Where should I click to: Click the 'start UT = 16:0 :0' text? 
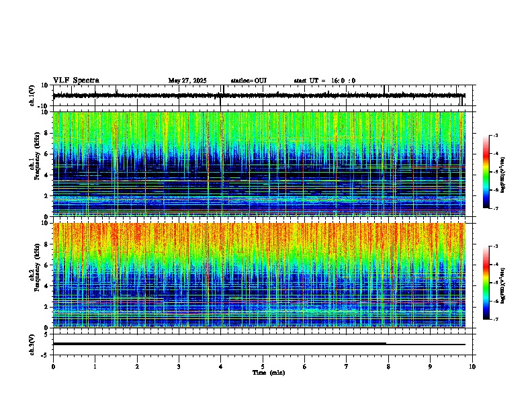tap(324, 81)
